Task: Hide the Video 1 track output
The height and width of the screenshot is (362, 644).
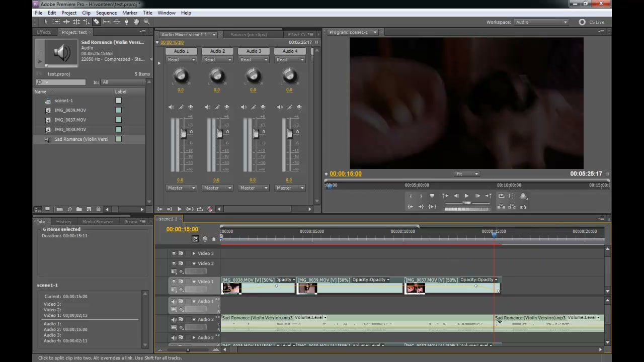Action: point(174,282)
